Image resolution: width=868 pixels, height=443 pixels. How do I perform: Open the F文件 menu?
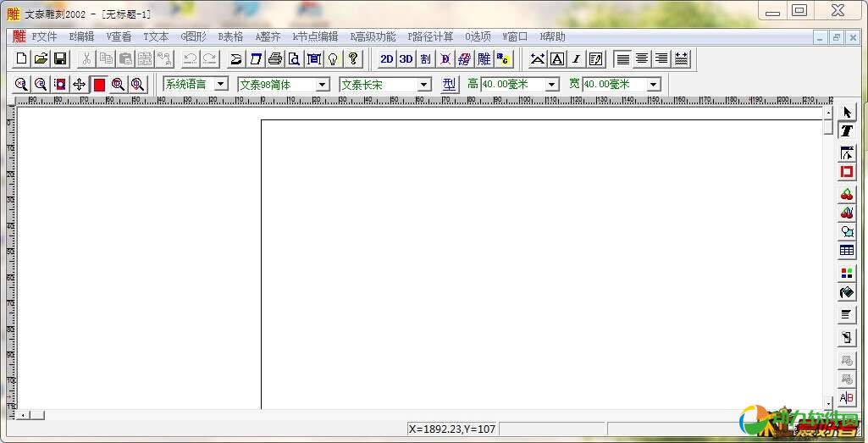44,36
